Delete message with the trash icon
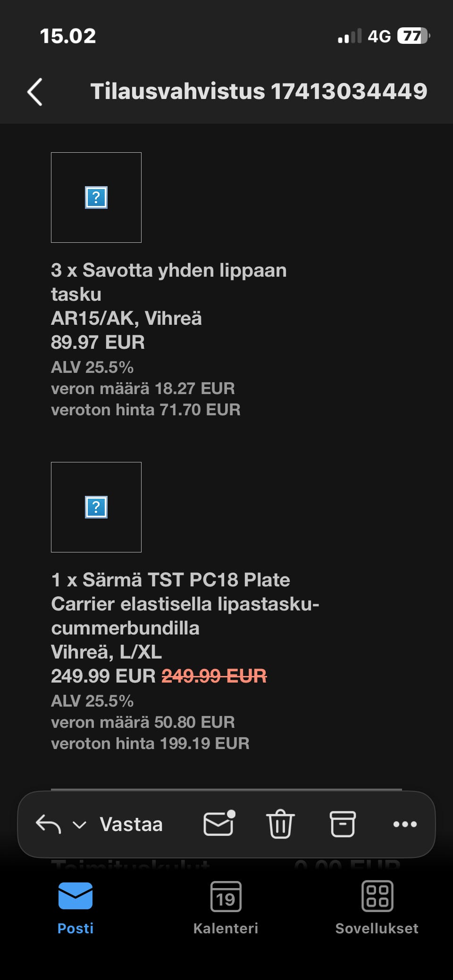This screenshot has width=453, height=980. 280,824
